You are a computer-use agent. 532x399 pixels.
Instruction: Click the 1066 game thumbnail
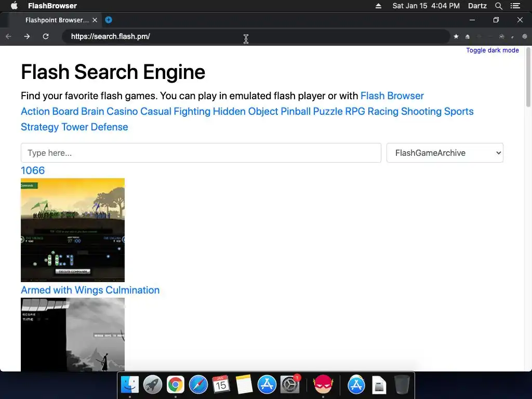click(73, 230)
